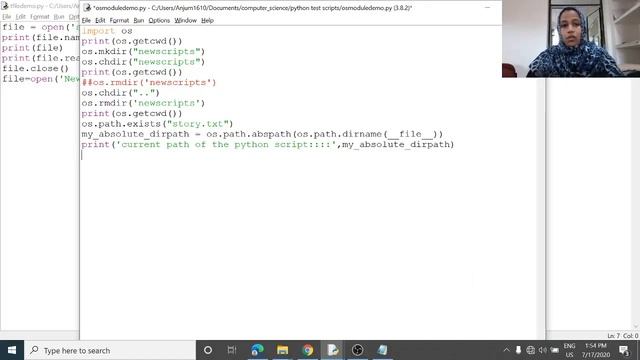Click ENG US language indicator
This screenshot has height=360, width=640.
pyautogui.click(x=569, y=350)
